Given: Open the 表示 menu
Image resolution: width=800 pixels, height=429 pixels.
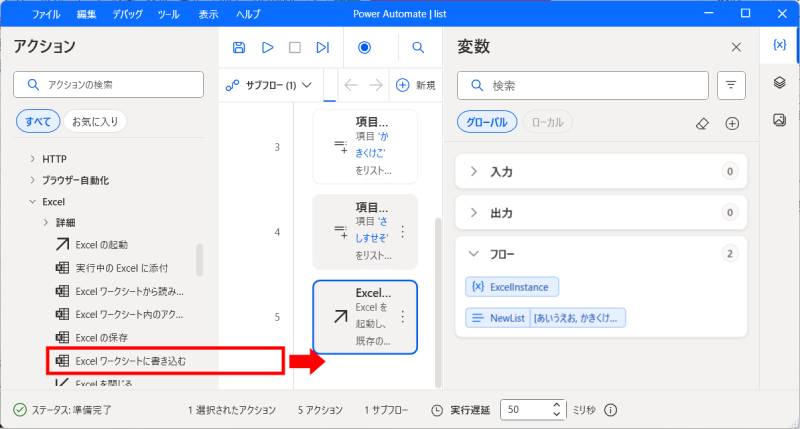Looking at the screenshot, I should pyautogui.click(x=208, y=14).
